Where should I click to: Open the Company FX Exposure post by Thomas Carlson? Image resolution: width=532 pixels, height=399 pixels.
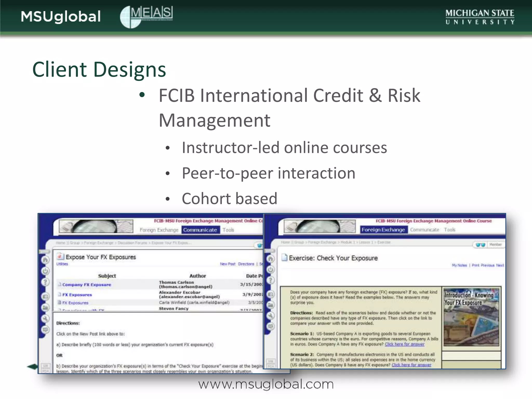[x=87, y=285]
